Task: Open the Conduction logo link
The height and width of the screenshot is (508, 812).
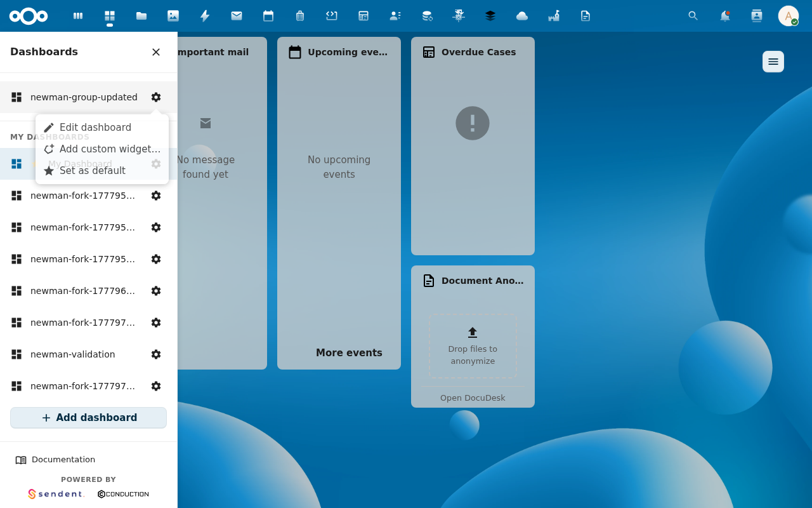Action: click(x=123, y=494)
